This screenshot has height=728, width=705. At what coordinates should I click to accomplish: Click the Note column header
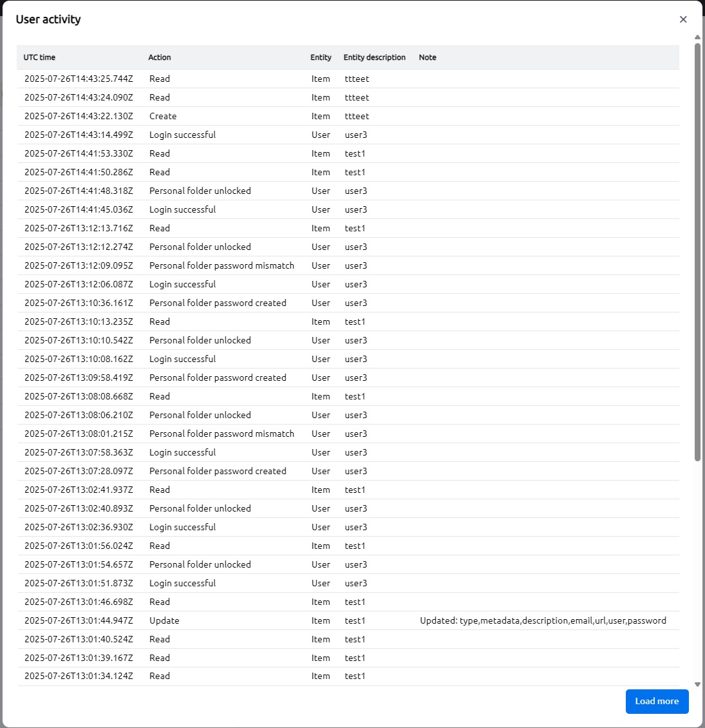[x=428, y=57]
